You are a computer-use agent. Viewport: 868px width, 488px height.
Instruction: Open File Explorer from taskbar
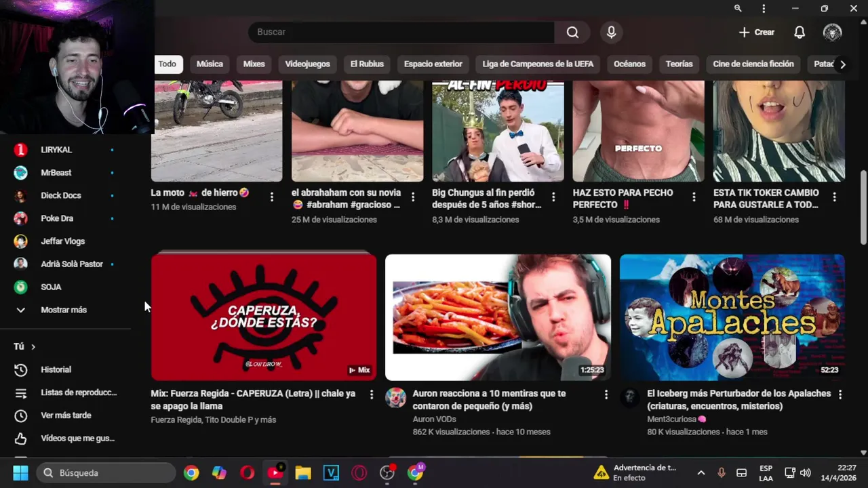pos(303,472)
